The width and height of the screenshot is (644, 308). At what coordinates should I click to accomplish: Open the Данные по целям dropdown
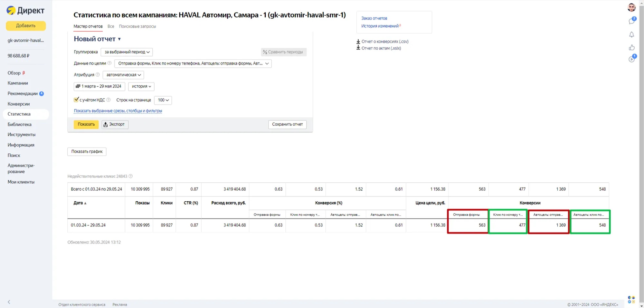point(193,63)
